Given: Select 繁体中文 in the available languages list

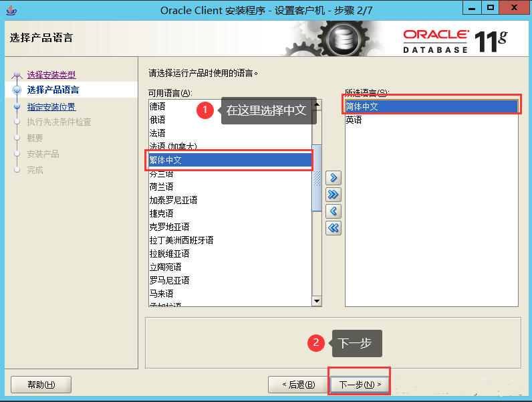Looking at the screenshot, I should (x=230, y=160).
